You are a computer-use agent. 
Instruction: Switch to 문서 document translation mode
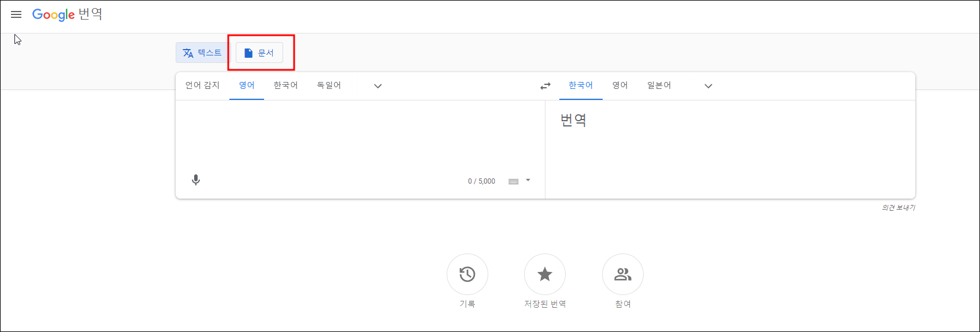pyautogui.click(x=259, y=53)
